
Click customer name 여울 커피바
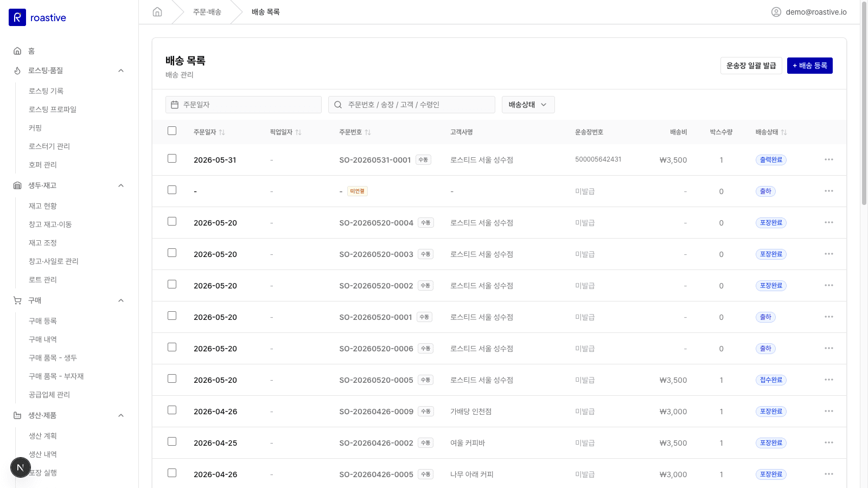(468, 443)
